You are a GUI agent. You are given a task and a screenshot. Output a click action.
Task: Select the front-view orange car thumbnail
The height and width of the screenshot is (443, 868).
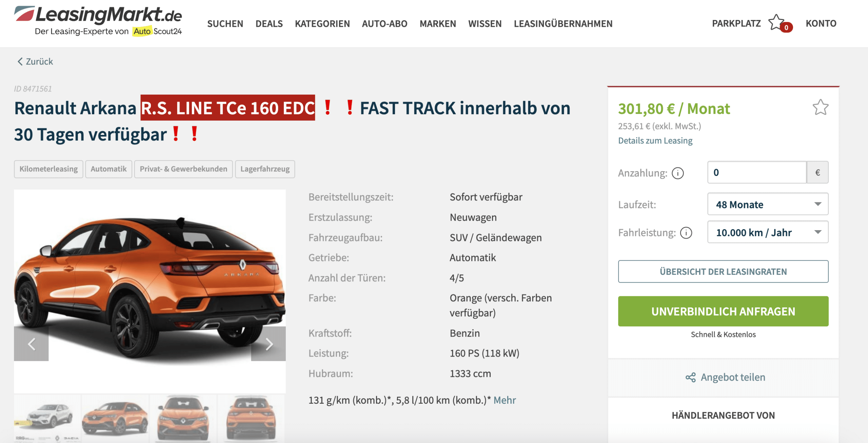click(183, 418)
